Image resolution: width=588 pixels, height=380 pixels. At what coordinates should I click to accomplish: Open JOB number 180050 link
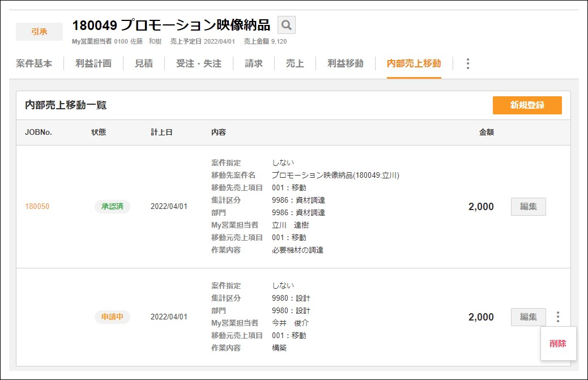point(37,207)
